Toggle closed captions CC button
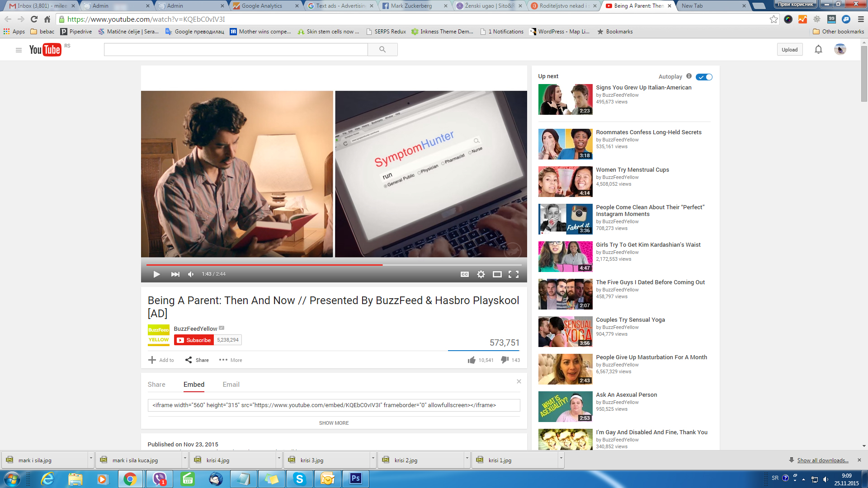This screenshot has width=868, height=488. point(464,274)
